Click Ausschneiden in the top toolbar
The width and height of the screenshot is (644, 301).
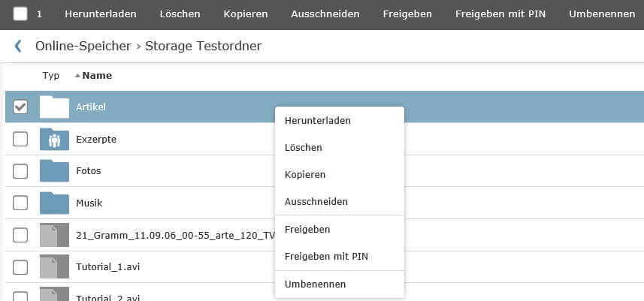325,14
